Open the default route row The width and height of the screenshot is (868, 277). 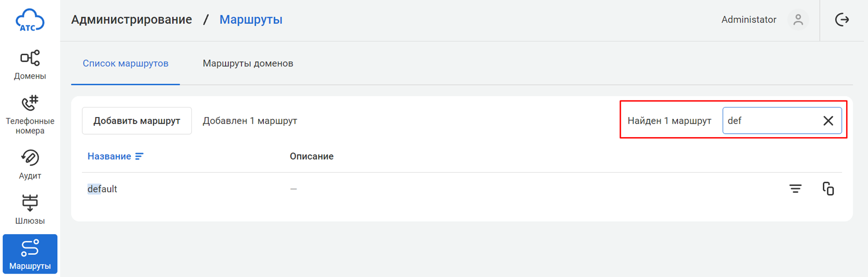pos(102,189)
